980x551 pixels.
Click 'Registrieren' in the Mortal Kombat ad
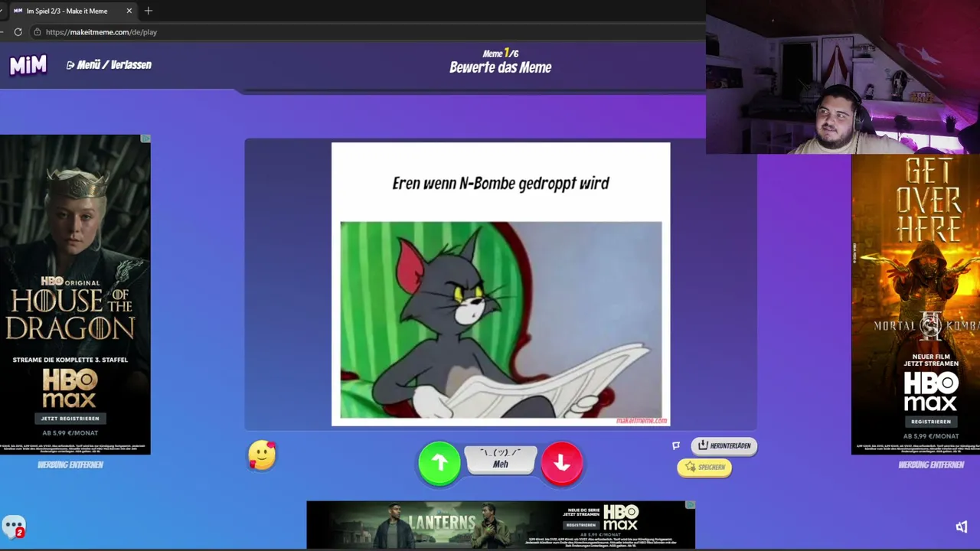[931, 422]
